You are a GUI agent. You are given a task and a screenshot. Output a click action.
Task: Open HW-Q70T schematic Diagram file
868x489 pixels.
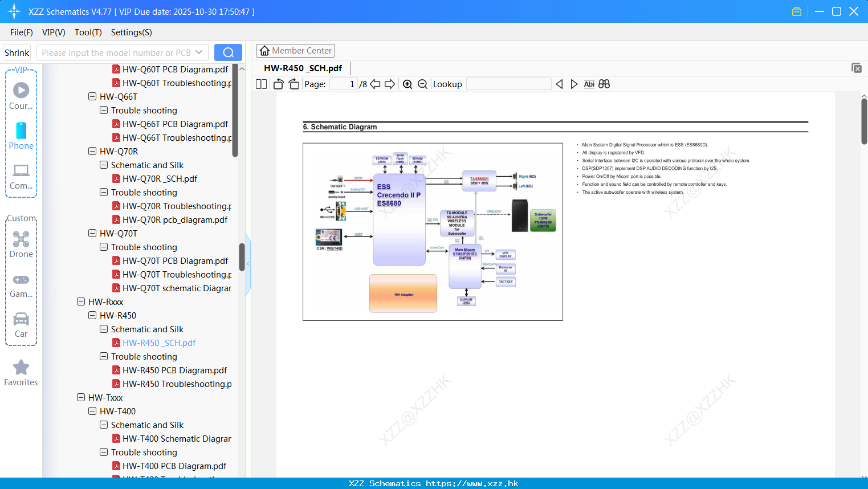click(177, 288)
